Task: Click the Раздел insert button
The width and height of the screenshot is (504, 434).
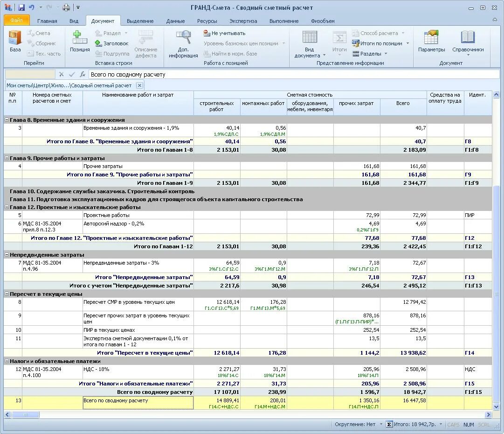Action: click(x=111, y=33)
